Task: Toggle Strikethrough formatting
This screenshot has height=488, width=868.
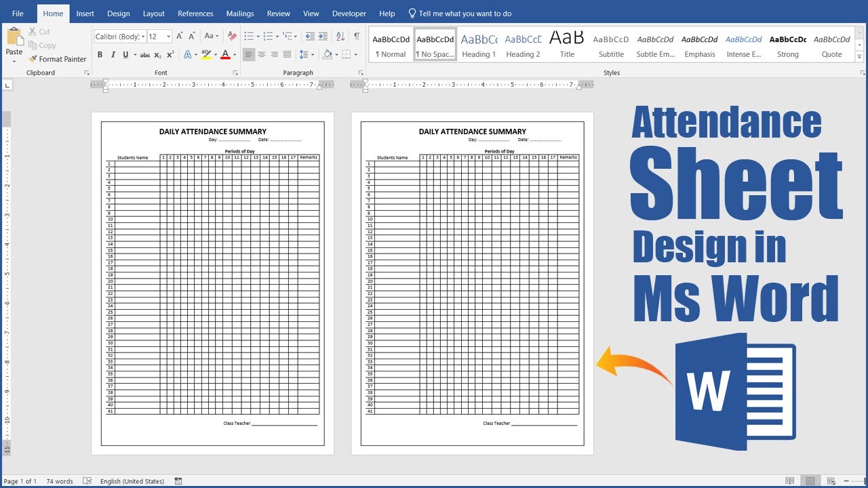Action: tap(144, 55)
